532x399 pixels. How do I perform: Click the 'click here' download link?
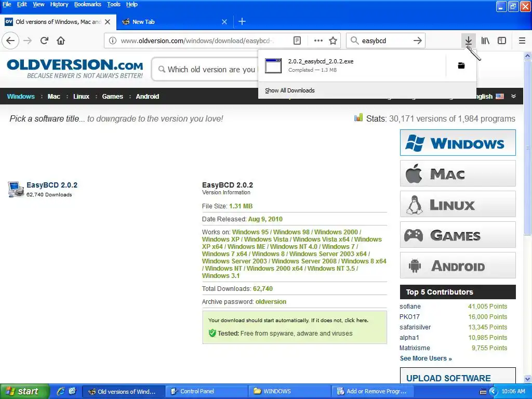click(356, 320)
